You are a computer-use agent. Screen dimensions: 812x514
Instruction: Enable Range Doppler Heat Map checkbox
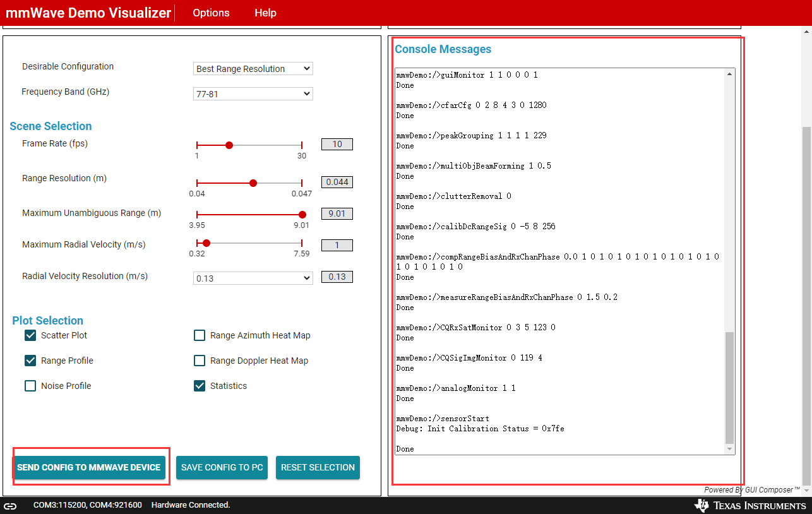click(200, 361)
